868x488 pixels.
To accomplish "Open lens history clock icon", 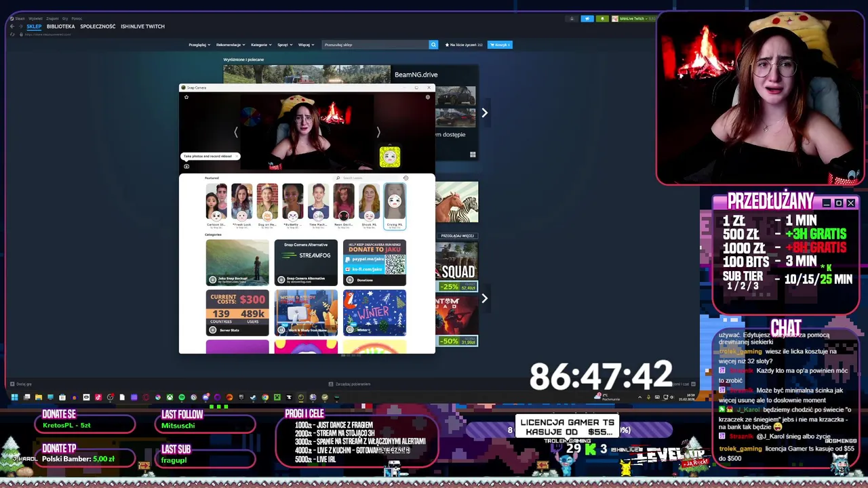I will (406, 178).
